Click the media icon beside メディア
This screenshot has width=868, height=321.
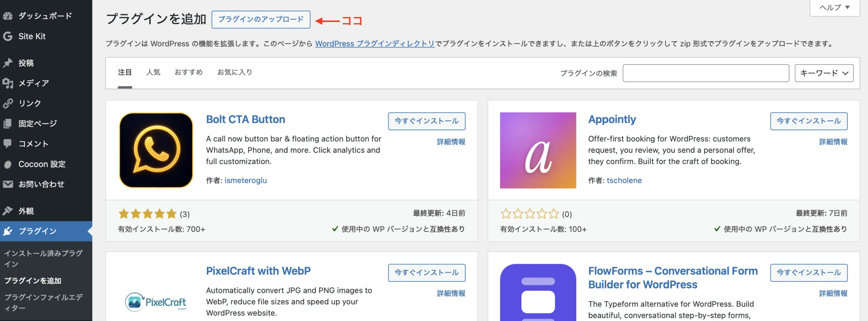pyautogui.click(x=8, y=83)
